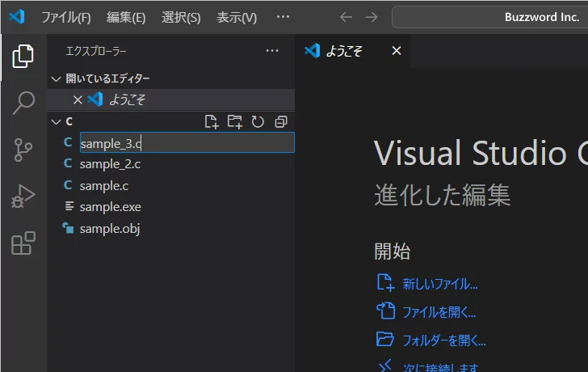Collapse the C folder section
This screenshot has height=372, width=588.
pyautogui.click(x=57, y=121)
